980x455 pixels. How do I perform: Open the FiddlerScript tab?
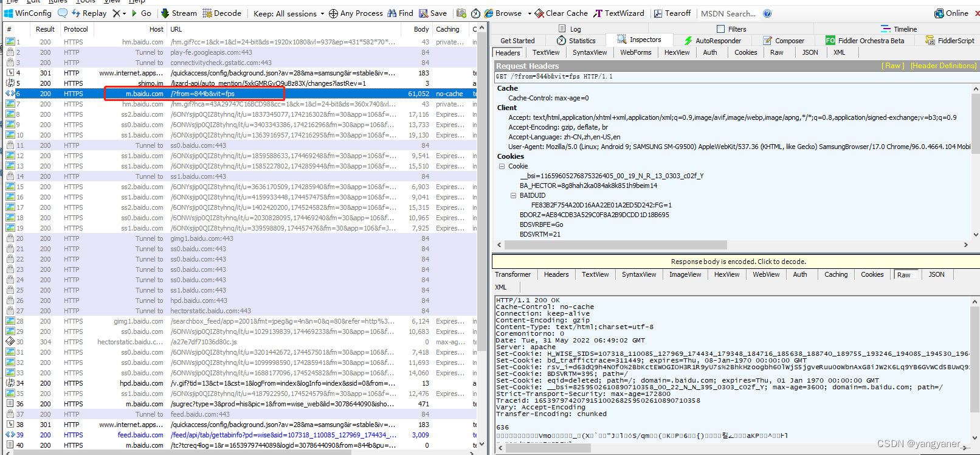tap(950, 41)
